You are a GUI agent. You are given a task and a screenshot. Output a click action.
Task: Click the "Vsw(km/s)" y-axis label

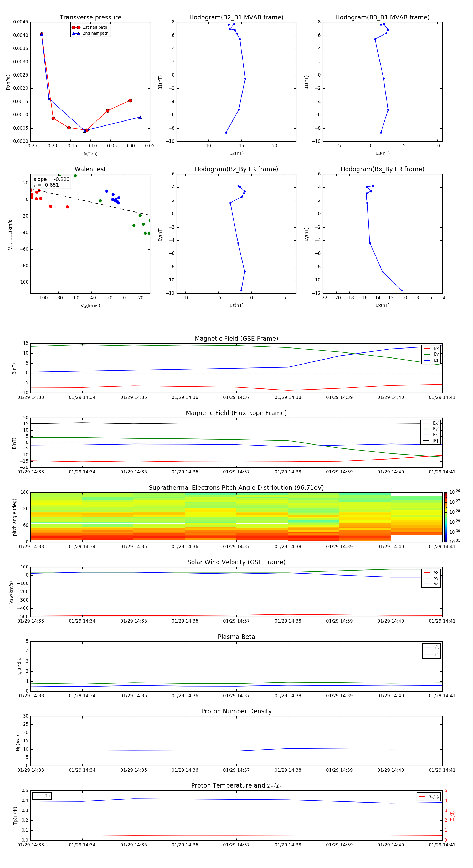point(11,592)
